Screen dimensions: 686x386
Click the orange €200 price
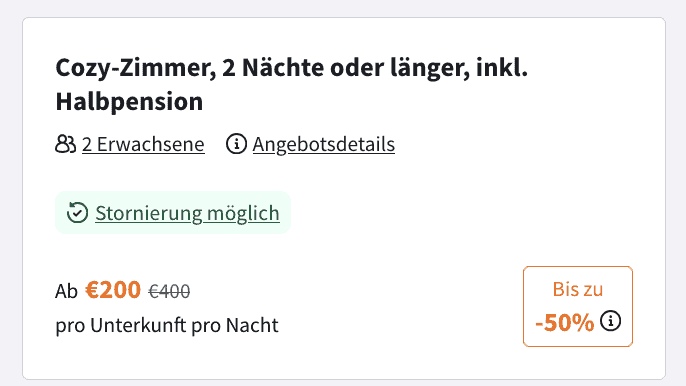[x=113, y=290]
